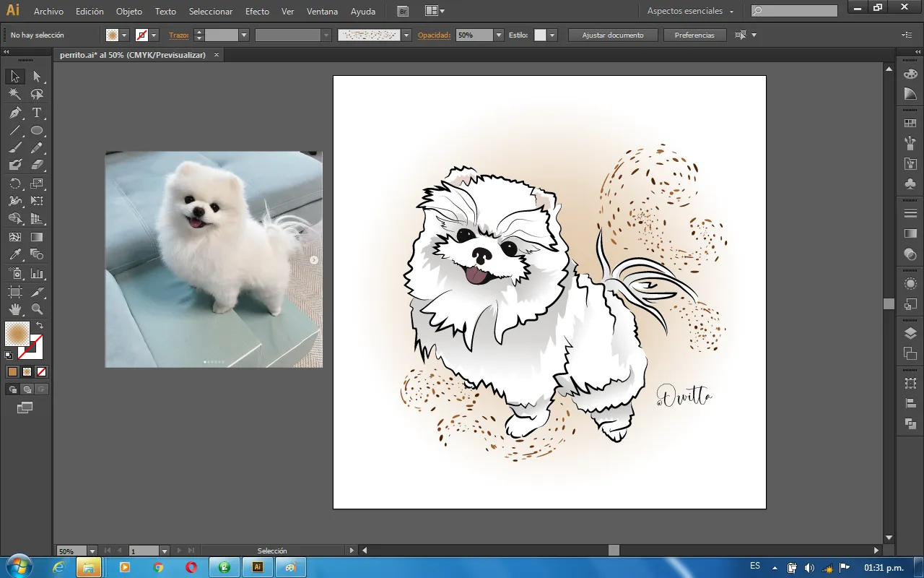Open the Brushes panel in right dock
Viewport: 924px width, 578px height.
point(910,144)
